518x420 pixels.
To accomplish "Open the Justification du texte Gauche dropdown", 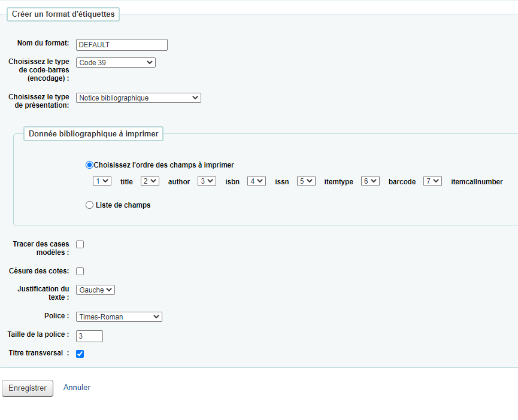I will (95, 290).
